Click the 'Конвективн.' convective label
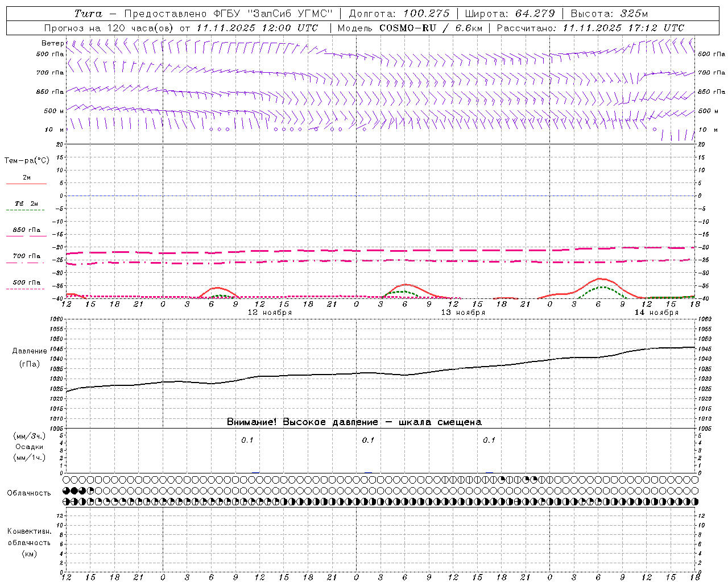The width and height of the screenshot is (728, 582). click(x=29, y=531)
